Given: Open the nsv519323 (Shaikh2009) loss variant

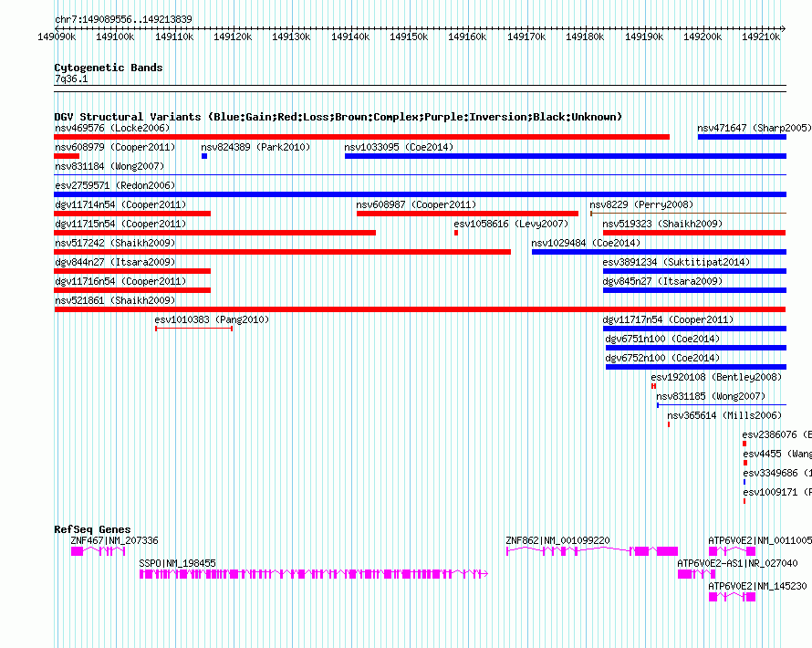Looking at the screenshot, I should pyautogui.click(x=694, y=233).
